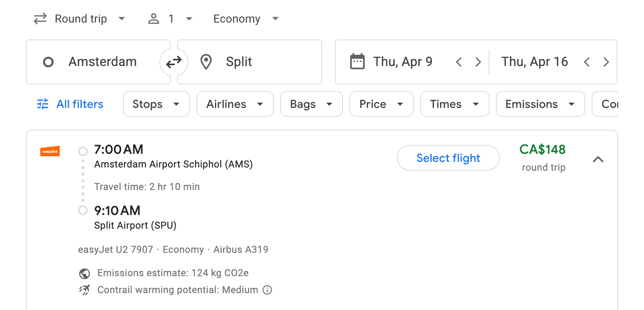Click the destination location pin icon
This screenshot has height=310, width=644.
[x=206, y=62]
